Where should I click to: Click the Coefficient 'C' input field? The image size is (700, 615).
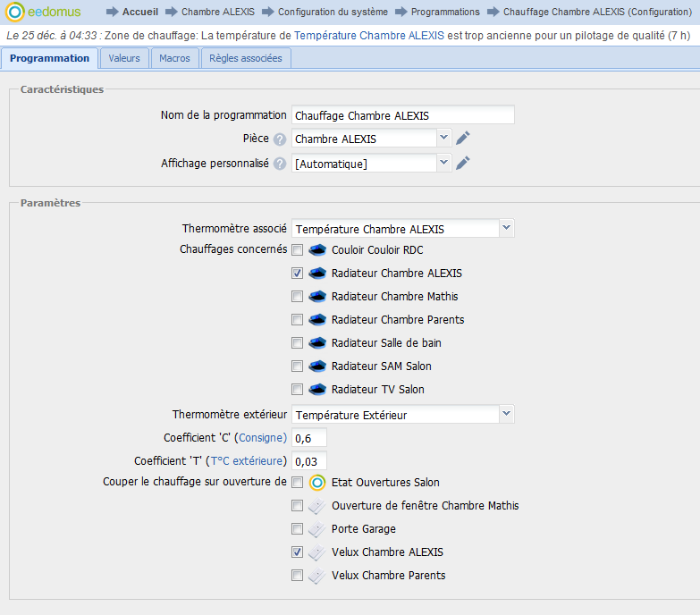(x=308, y=437)
